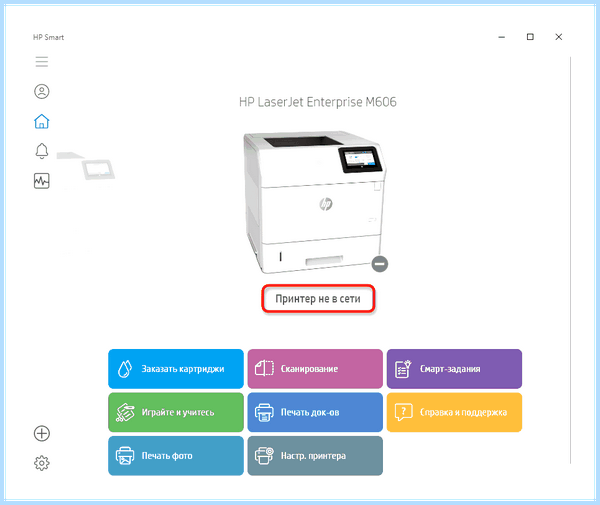The height and width of the screenshot is (505, 600).
Task: Open the user account icon
Action: click(42, 91)
